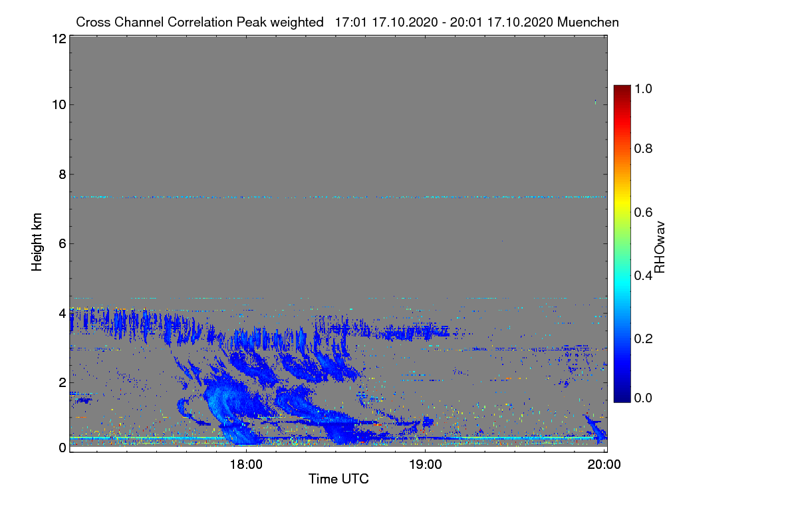Click the '20:00' time tick label
The width and height of the screenshot is (798, 532).
(604, 465)
